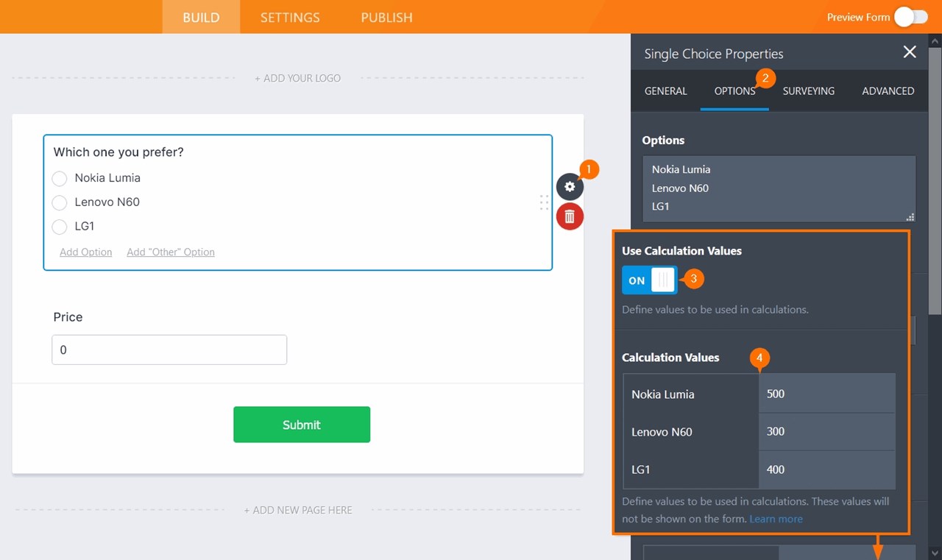Delete field with red trash icon
The image size is (942, 560).
570,217
